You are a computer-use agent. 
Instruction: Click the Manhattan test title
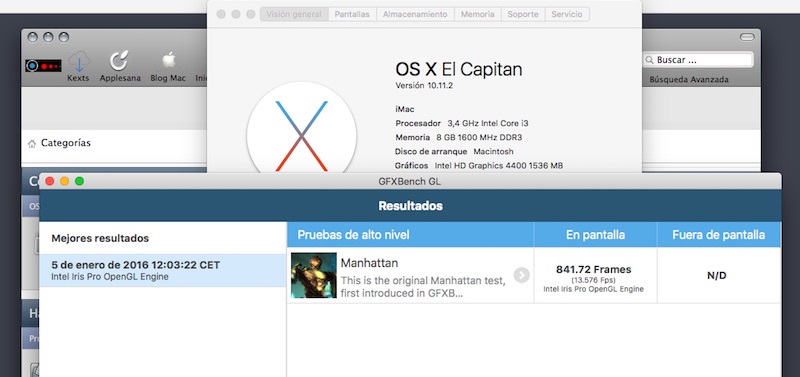tap(369, 263)
